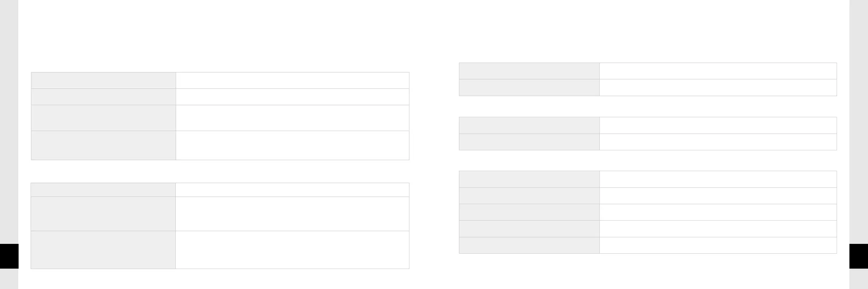The width and height of the screenshot is (868, 289).
Task: Select second gray cell of middle-right table
Action: click(x=529, y=142)
